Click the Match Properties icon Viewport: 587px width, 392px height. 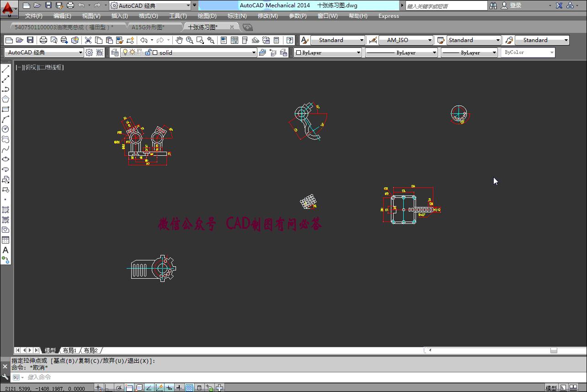[x=120, y=40]
